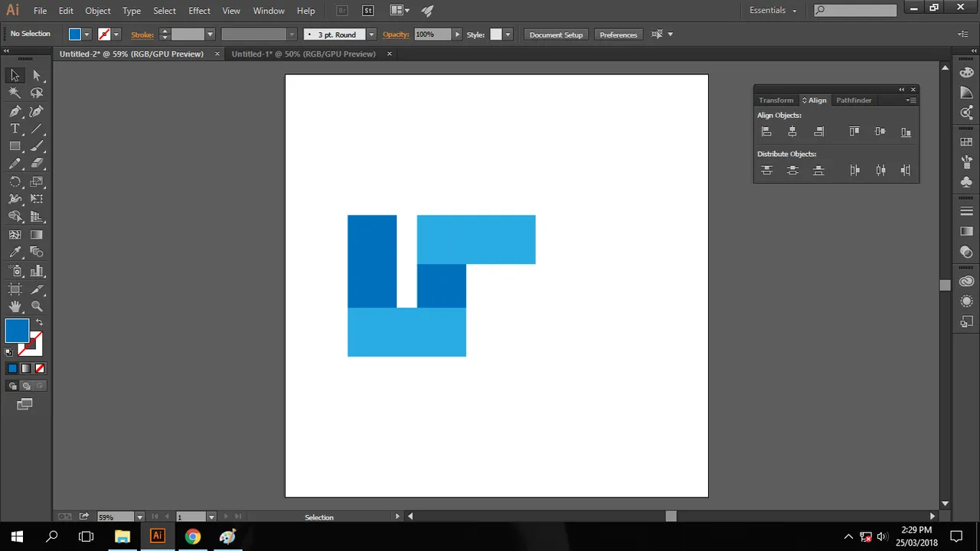Open the Stroke color dropdown
980x551 pixels.
[x=116, y=34]
